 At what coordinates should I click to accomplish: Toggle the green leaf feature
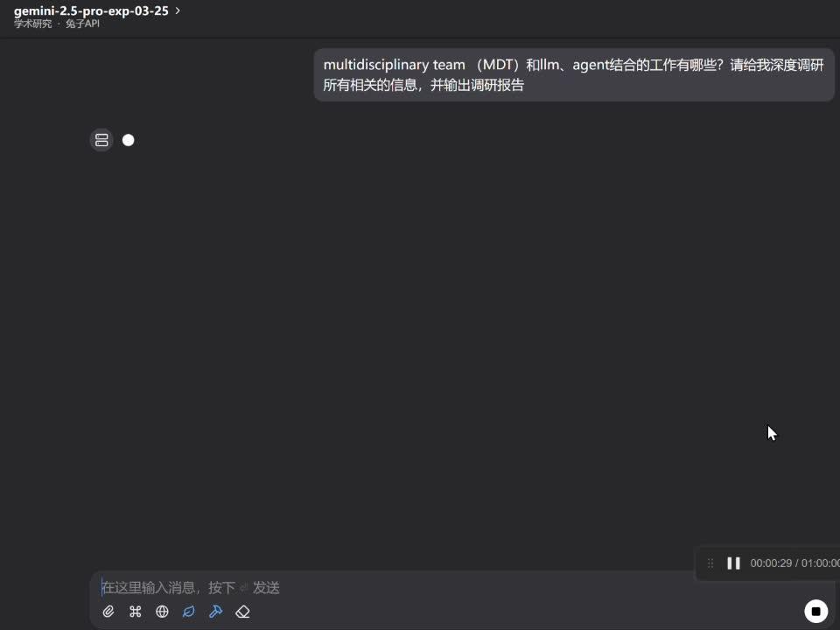189,612
